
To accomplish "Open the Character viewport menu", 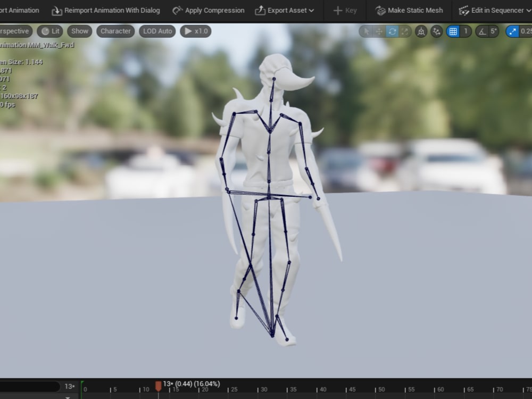I will coord(115,31).
